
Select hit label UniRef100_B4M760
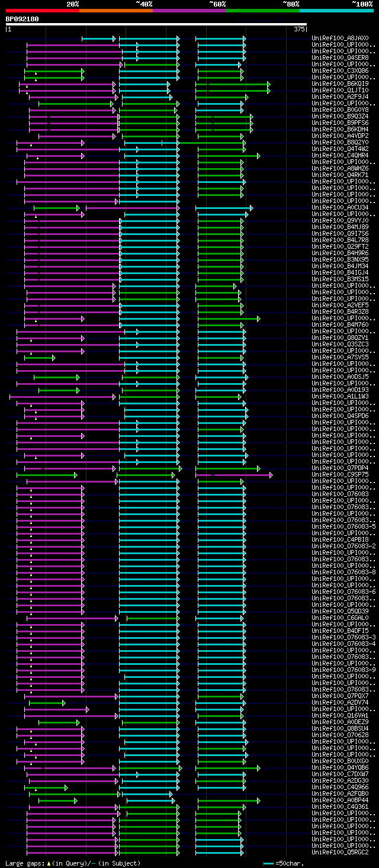(341, 325)
